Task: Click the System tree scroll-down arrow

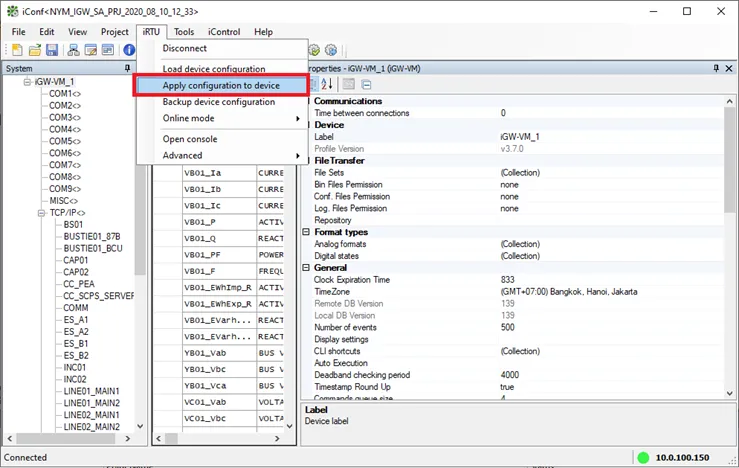Action: coord(140,426)
